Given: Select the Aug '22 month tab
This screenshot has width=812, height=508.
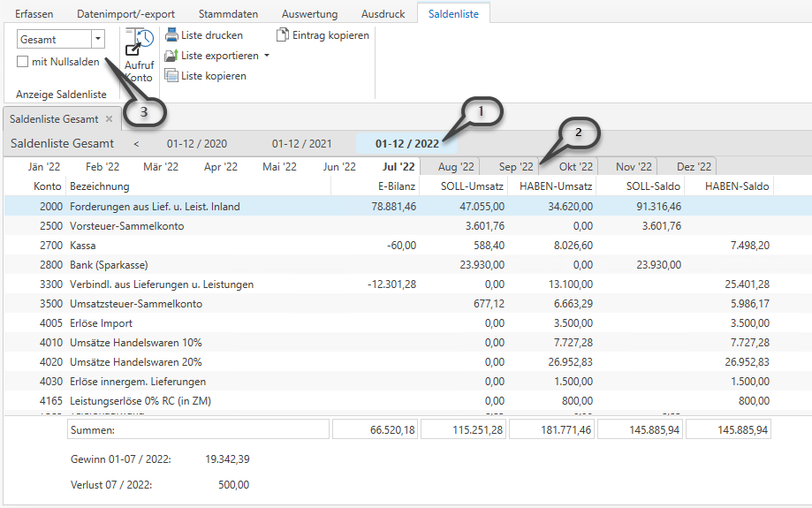Looking at the screenshot, I should point(456,166).
